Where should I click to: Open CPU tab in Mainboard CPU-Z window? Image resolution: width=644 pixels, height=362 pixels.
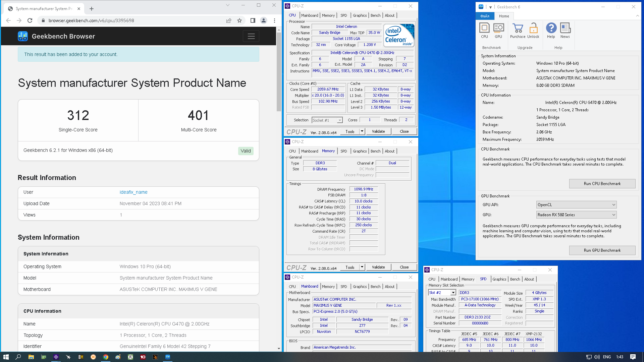pos(292,287)
